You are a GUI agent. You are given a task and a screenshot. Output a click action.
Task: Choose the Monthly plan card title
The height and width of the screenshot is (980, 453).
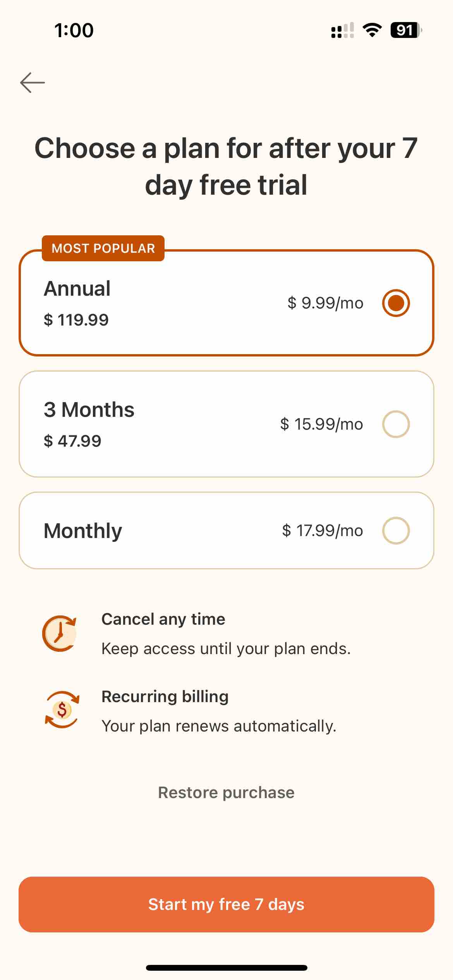pyautogui.click(x=83, y=531)
